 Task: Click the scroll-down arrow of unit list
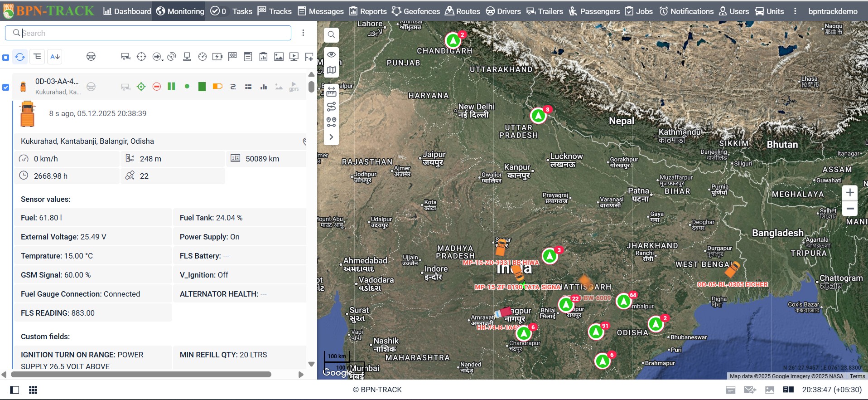point(311,364)
